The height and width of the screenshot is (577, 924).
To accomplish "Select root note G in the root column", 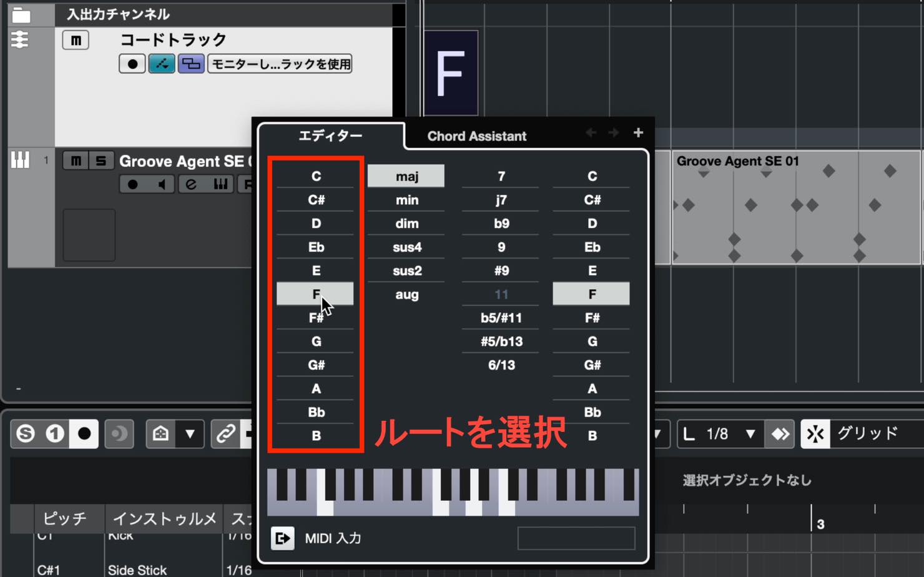I will click(x=315, y=342).
